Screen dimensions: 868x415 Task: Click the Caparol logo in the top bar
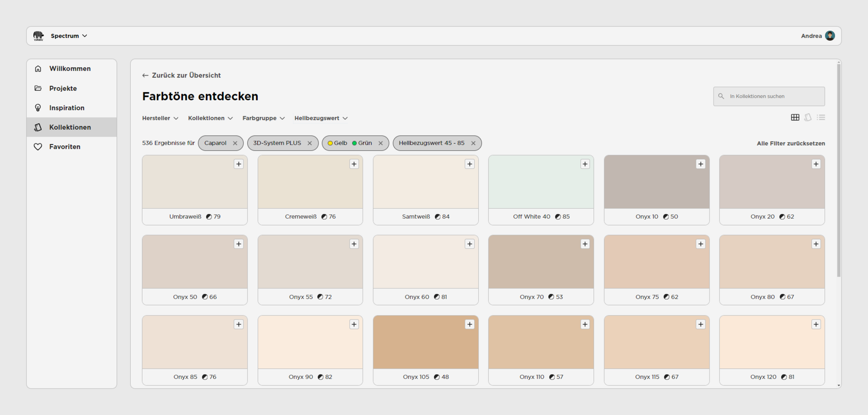click(39, 36)
